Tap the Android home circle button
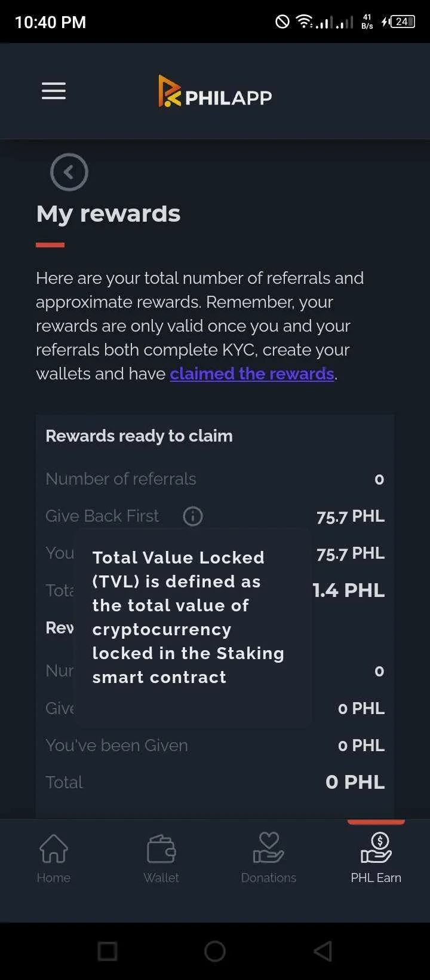This screenshot has height=980, width=430. 215,951
